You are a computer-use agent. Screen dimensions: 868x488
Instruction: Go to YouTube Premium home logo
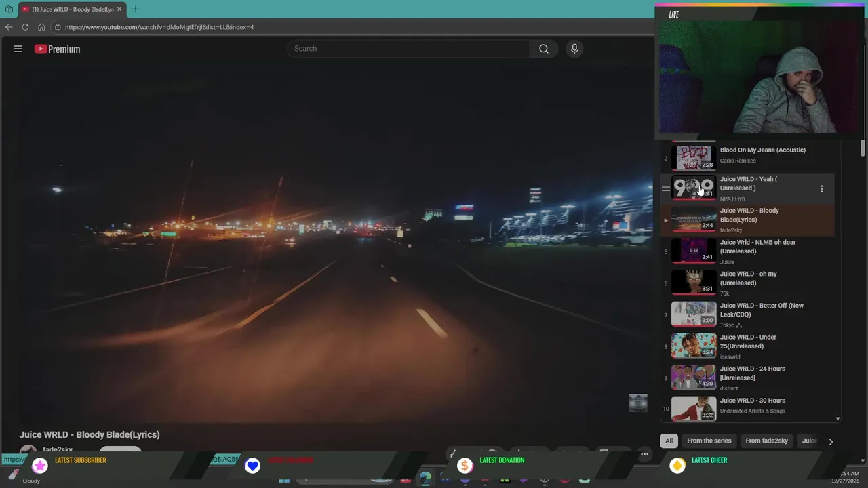[58, 49]
